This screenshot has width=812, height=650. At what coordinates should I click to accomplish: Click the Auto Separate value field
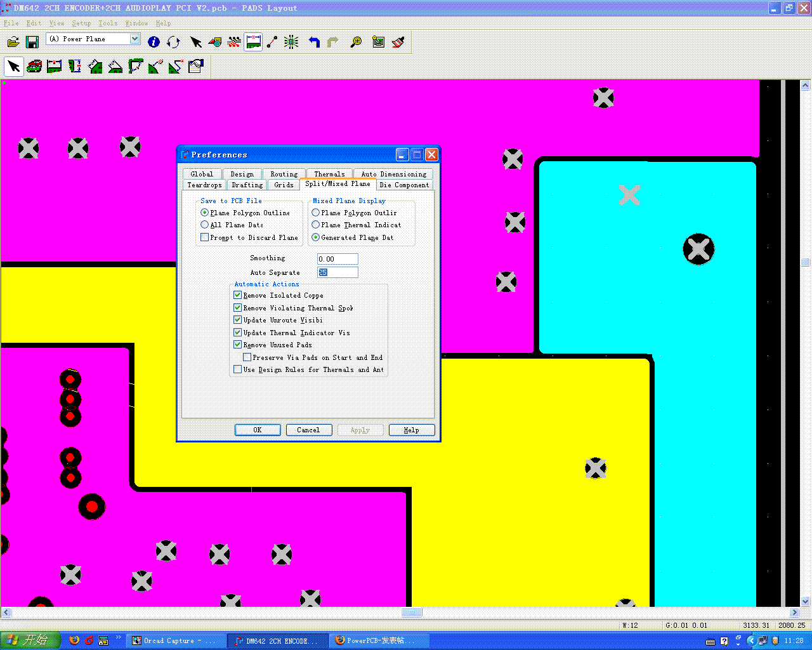coord(337,272)
